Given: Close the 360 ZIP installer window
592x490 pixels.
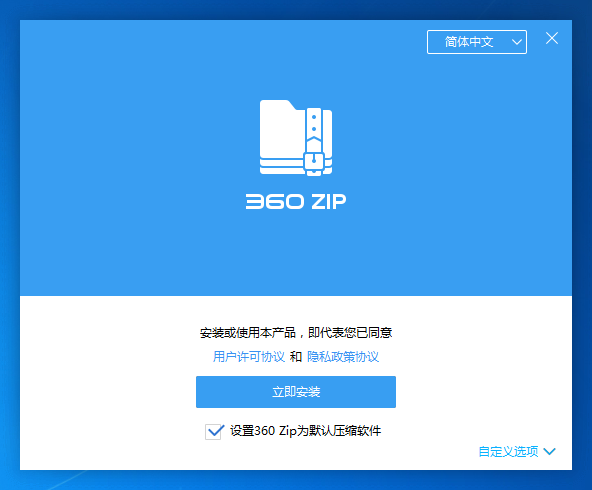Looking at the screenshot, I should pos(552,38).
